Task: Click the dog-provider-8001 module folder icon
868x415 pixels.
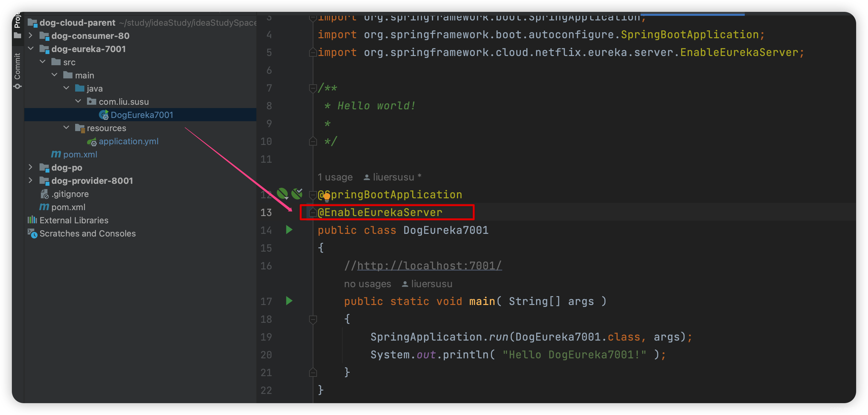Action: (x=44, y=180)
